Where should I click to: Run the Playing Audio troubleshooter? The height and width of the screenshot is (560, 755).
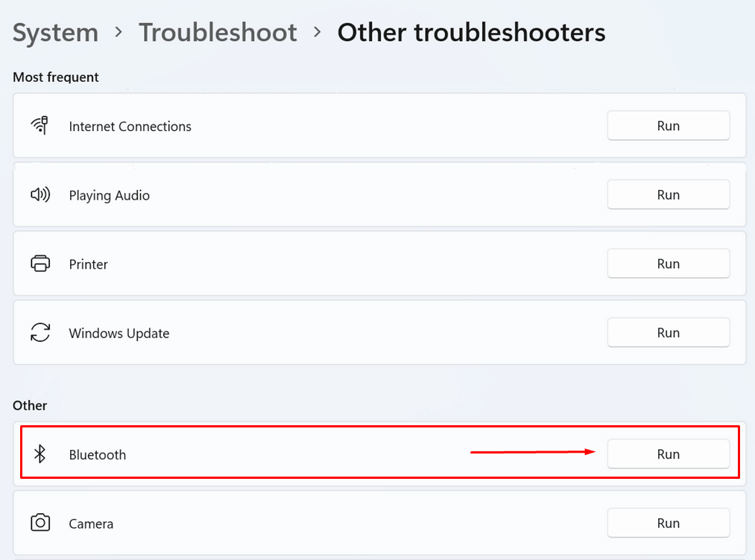[668, 195]
